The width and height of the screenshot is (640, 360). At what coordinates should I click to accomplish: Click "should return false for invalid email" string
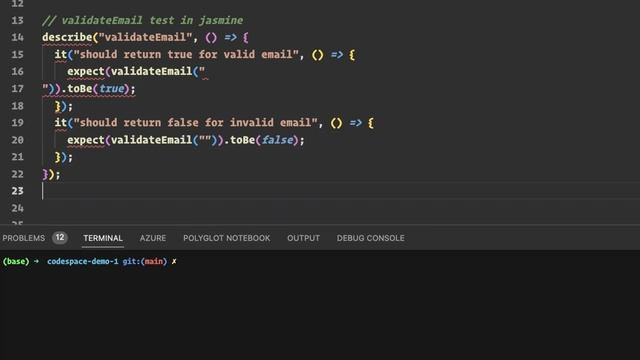(196, 123)
